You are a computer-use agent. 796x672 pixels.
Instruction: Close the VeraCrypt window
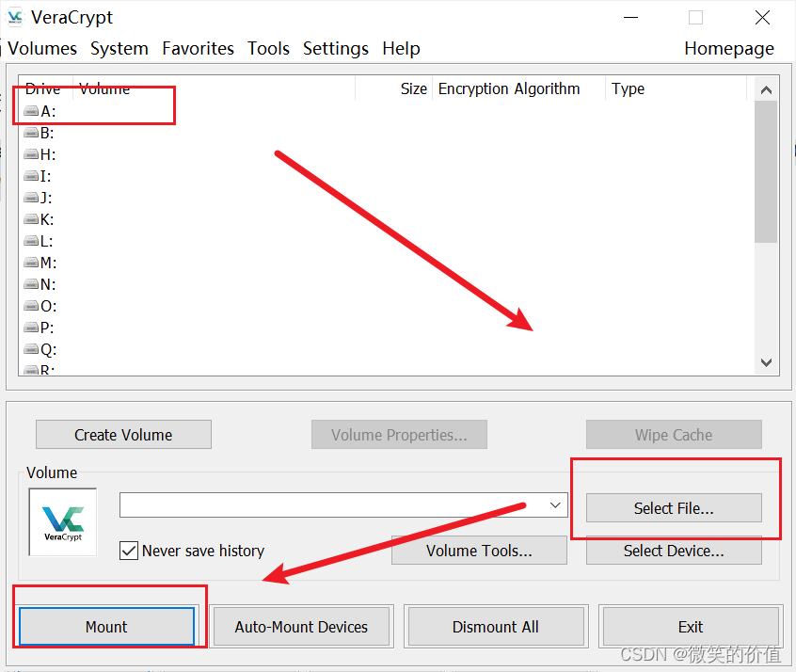pyautogui.click(x=762, y=18)
